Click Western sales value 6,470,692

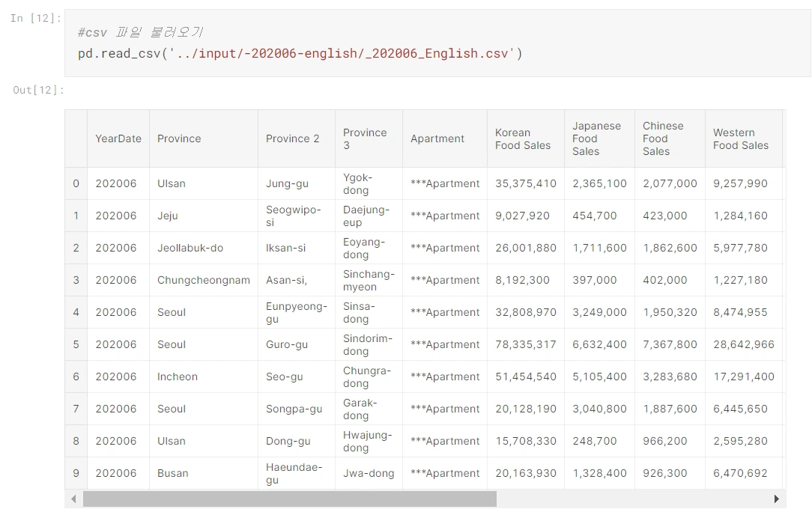[744, 474]
